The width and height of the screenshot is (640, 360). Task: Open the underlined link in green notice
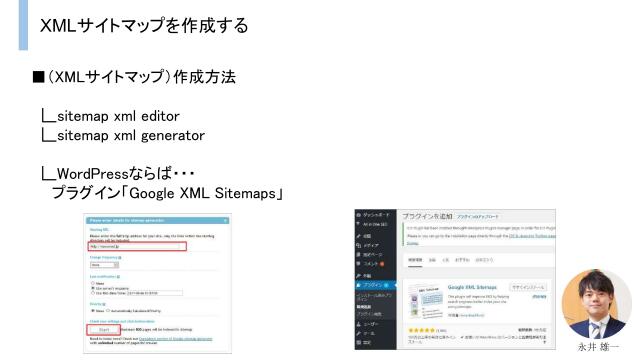532,236
